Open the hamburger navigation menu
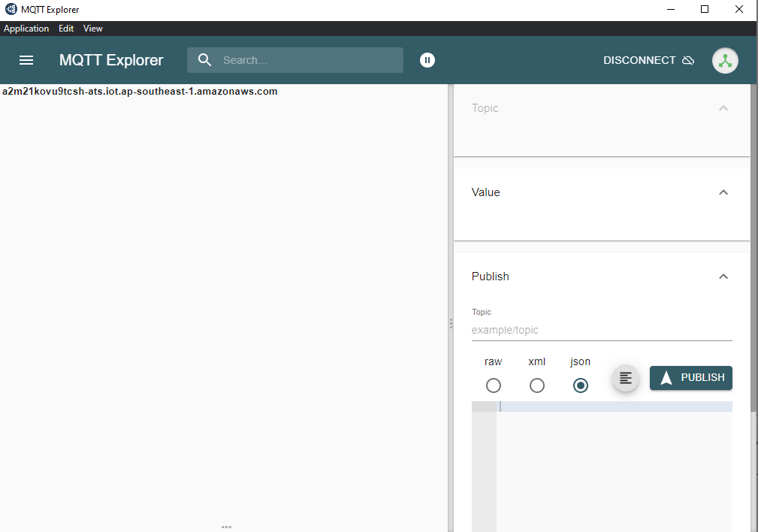758x532 pixels. point(26,60)
